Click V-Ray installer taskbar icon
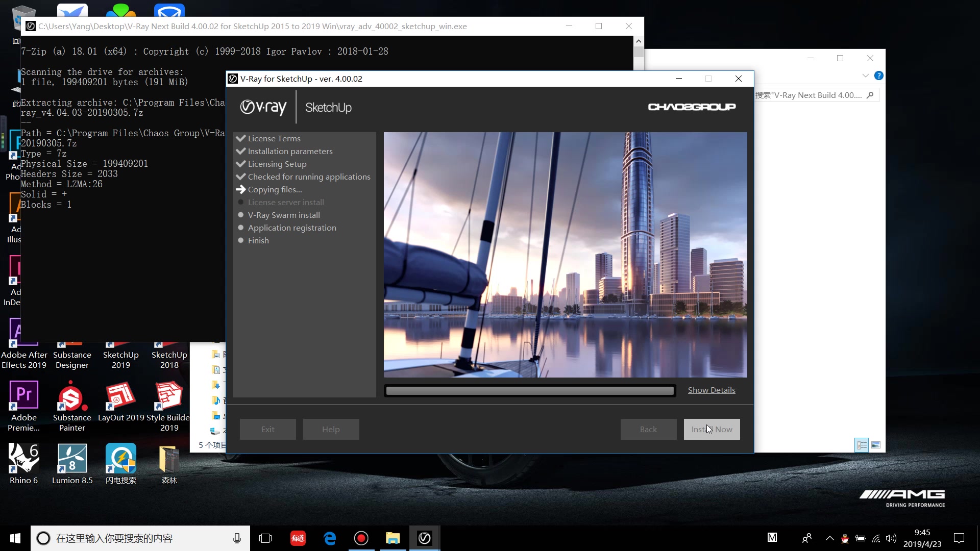980x551 pixels. [424, 538]
